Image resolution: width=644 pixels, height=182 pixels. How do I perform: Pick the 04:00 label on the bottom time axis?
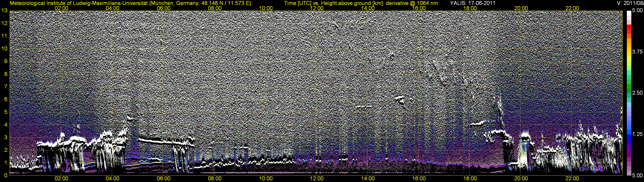point(112,179)
